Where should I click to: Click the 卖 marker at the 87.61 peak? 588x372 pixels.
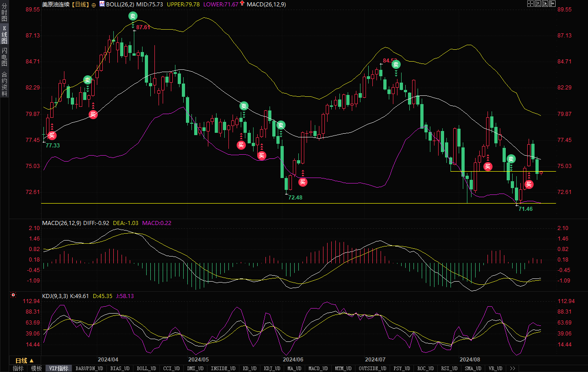pyautogui.click(x=132, y=16)
